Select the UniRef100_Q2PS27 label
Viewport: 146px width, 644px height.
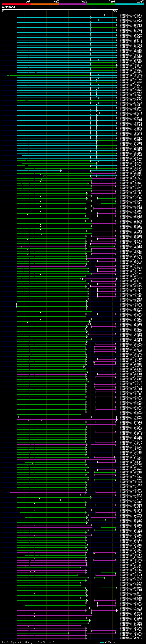point(131,77)
